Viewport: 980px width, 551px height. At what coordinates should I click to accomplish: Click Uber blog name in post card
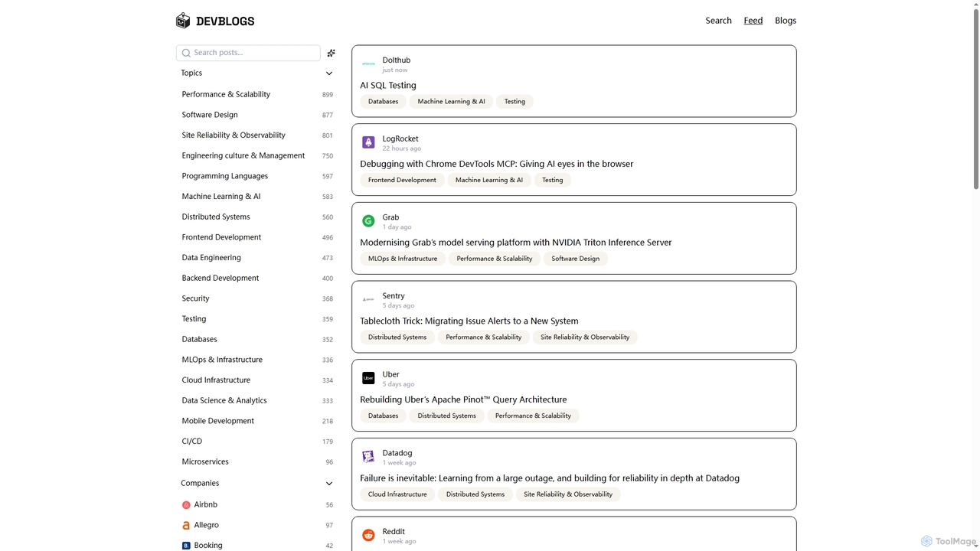tap(390, 374)
